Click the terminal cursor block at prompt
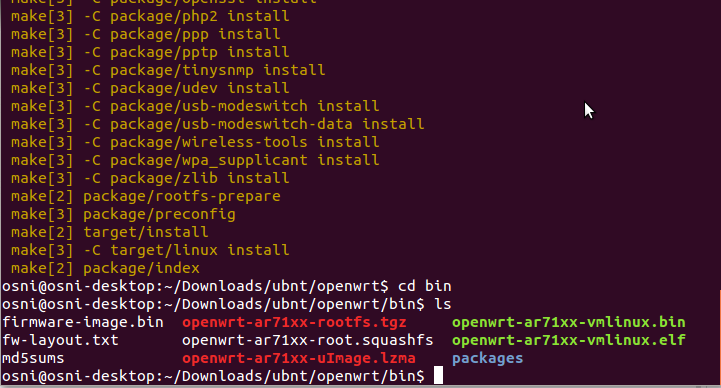 (x=438, y=375)
